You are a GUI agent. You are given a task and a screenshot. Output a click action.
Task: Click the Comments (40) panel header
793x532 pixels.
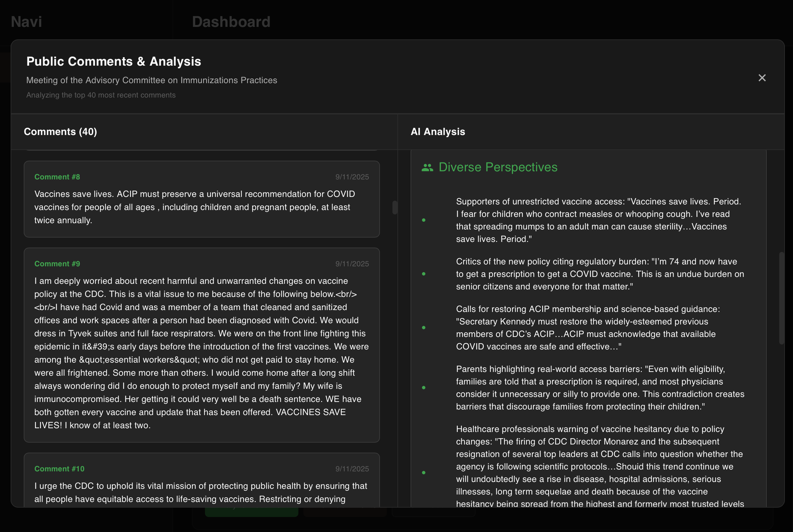(60, 132)
